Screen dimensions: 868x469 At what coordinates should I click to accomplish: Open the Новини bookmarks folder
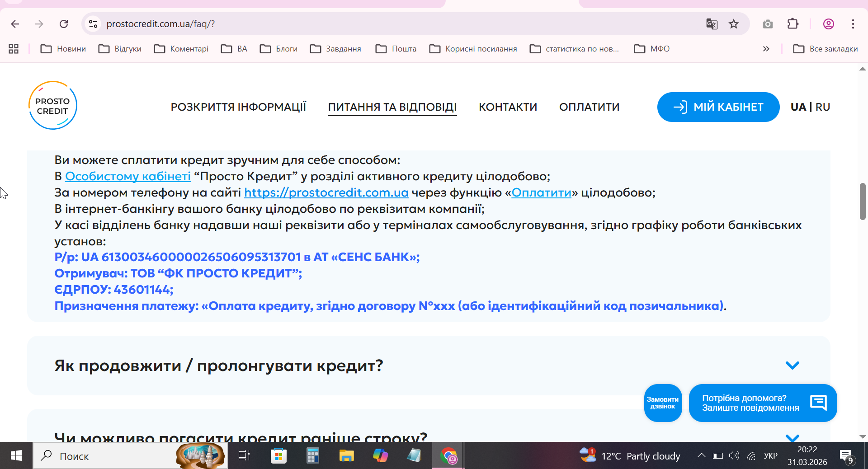63,49
